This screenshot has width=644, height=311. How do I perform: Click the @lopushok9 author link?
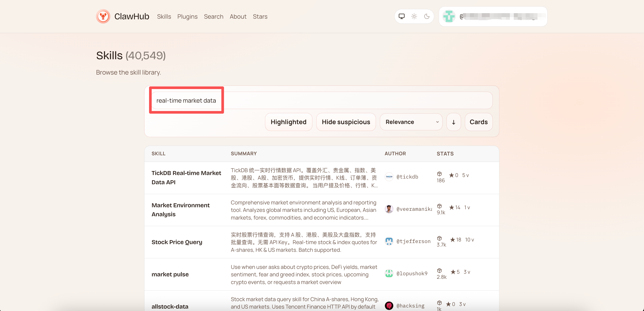[412, 273]
